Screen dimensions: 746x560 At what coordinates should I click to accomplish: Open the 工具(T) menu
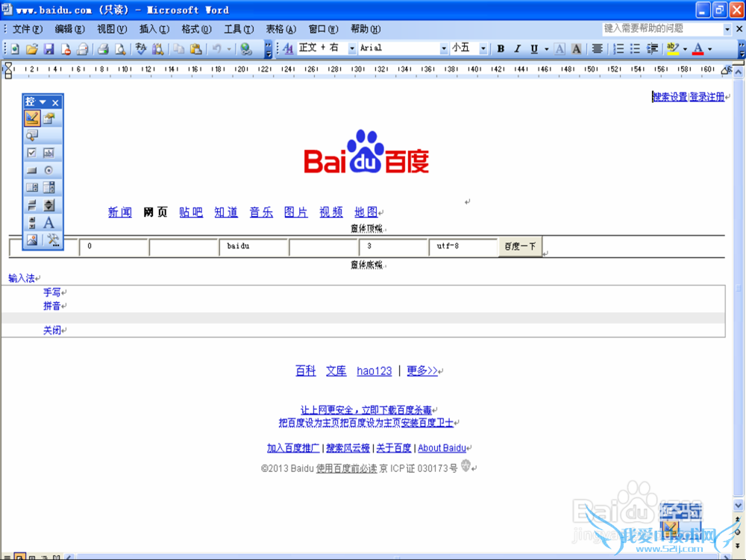239,29
